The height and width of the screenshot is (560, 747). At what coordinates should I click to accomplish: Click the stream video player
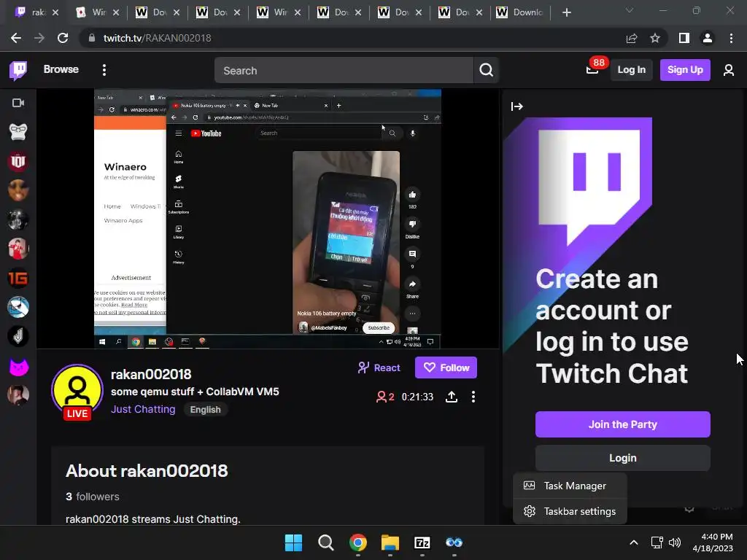click(x=268, y=219)
